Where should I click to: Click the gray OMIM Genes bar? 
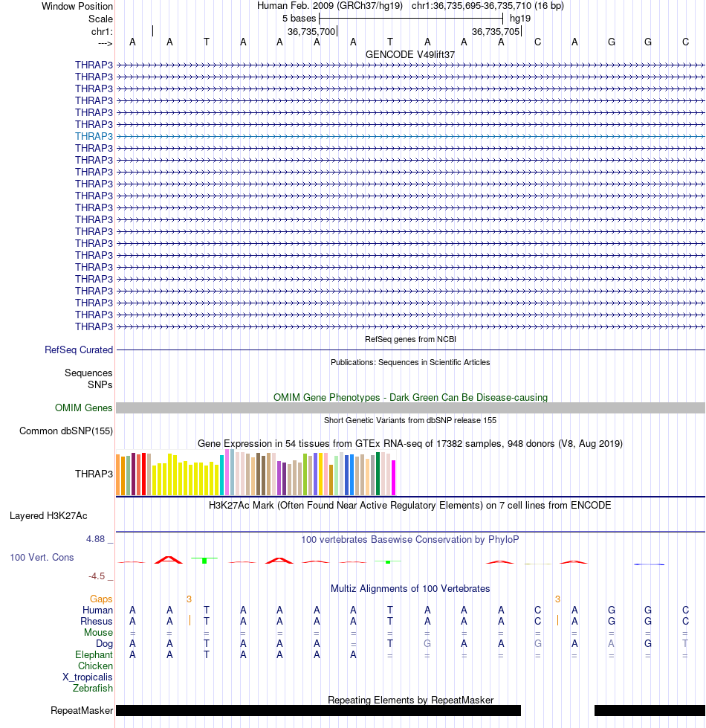(410, 408)
